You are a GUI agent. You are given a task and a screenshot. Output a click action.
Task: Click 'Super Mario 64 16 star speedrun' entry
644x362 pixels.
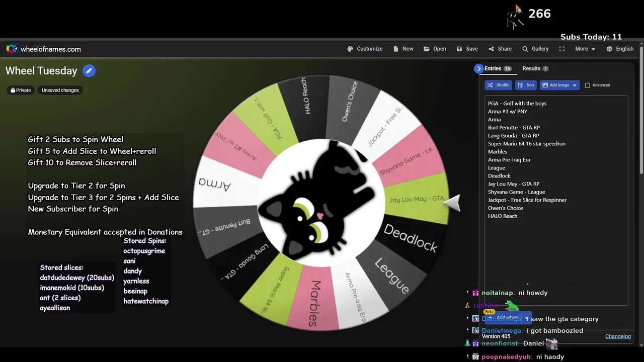click(527, 144)
